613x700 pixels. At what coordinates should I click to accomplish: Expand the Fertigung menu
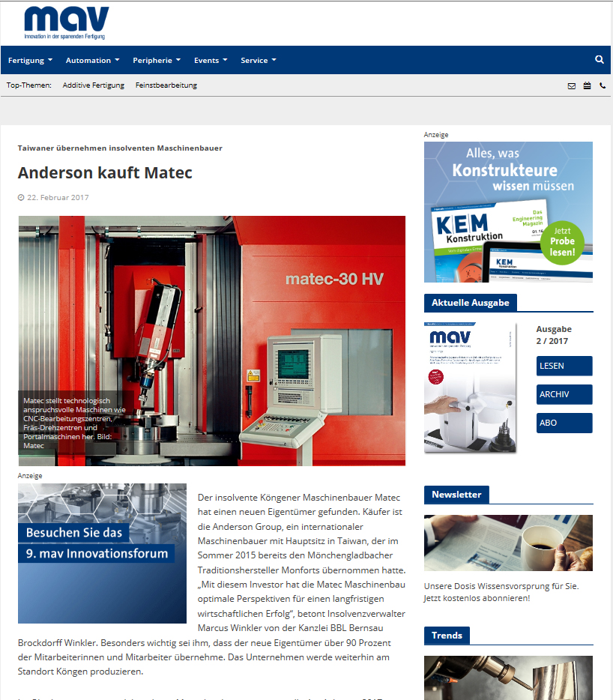coord(30,60)
